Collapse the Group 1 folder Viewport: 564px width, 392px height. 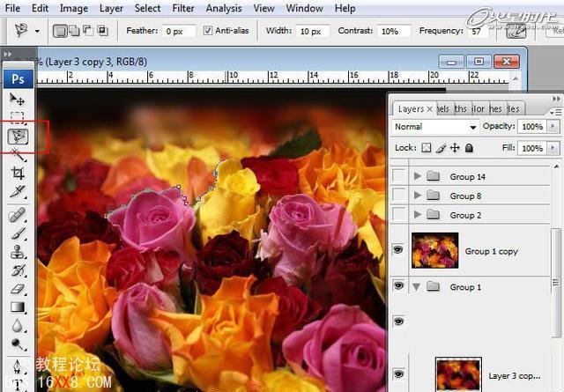pyautogui.click(x=417, y=287)
